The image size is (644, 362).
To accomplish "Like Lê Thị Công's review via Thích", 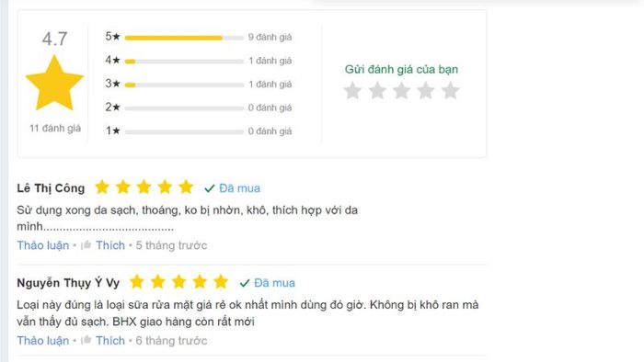I will 110,245.
